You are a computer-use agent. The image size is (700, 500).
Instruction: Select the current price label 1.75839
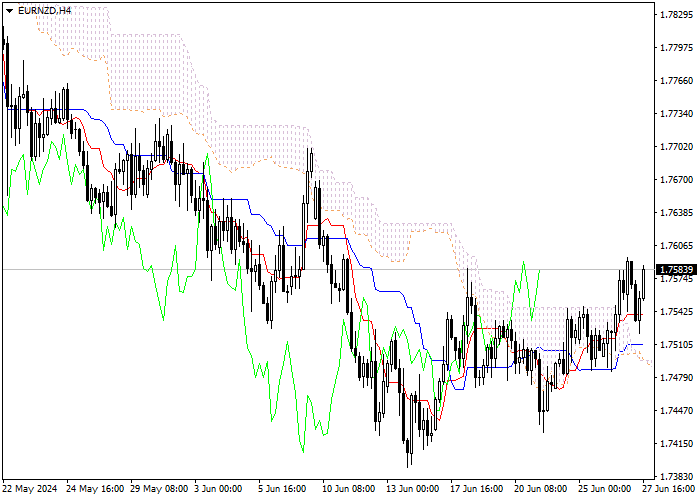click(x=677, y=270)
